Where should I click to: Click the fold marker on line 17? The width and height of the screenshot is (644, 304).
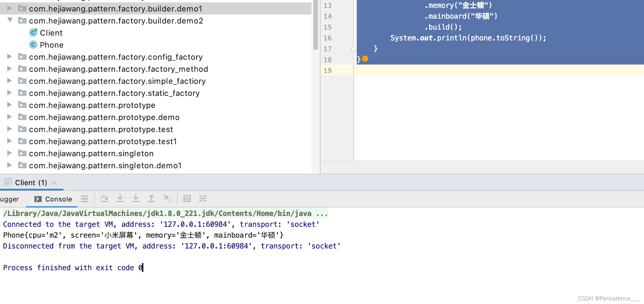353,49
